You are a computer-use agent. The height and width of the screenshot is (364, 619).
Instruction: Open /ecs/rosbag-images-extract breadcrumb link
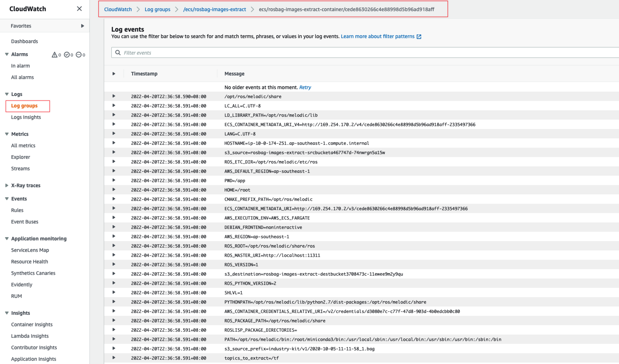[x=214, y=9]
